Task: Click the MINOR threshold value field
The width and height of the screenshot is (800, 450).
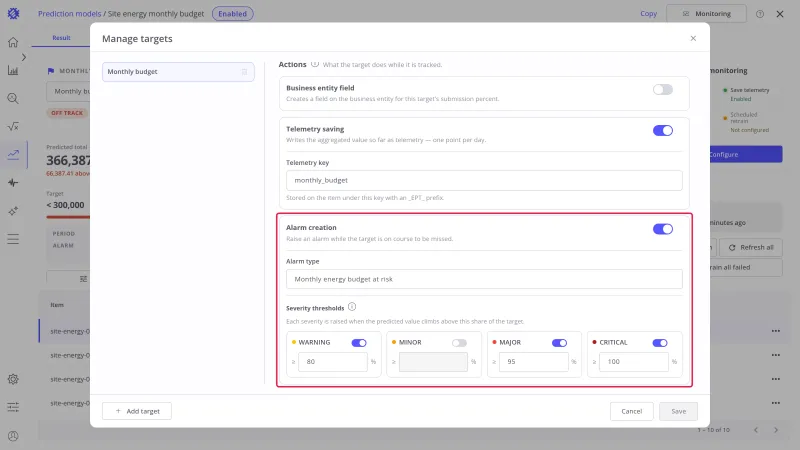Action: (x=433, y=362)
